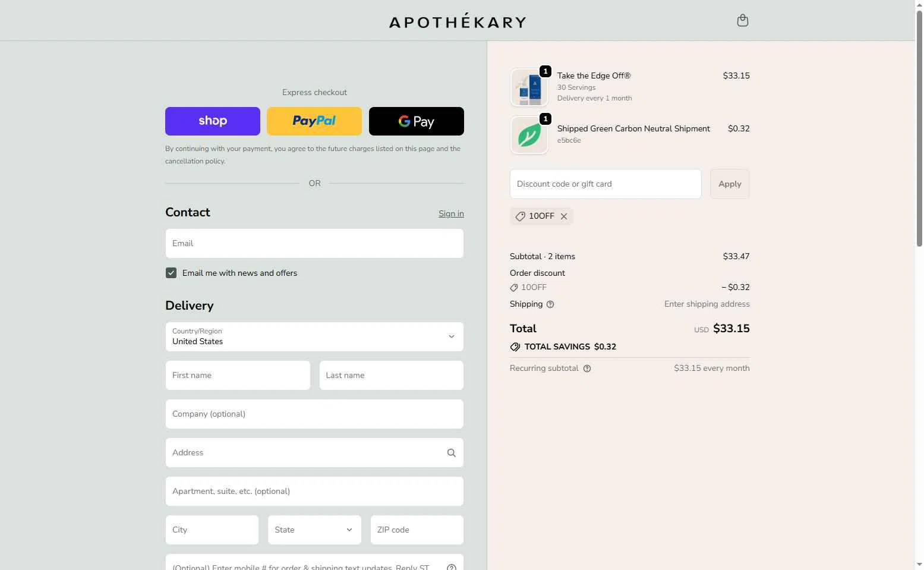The height and width of the screenshot is (570, 924).
Task: Pay with PayPal button
Action: (314, 121)
